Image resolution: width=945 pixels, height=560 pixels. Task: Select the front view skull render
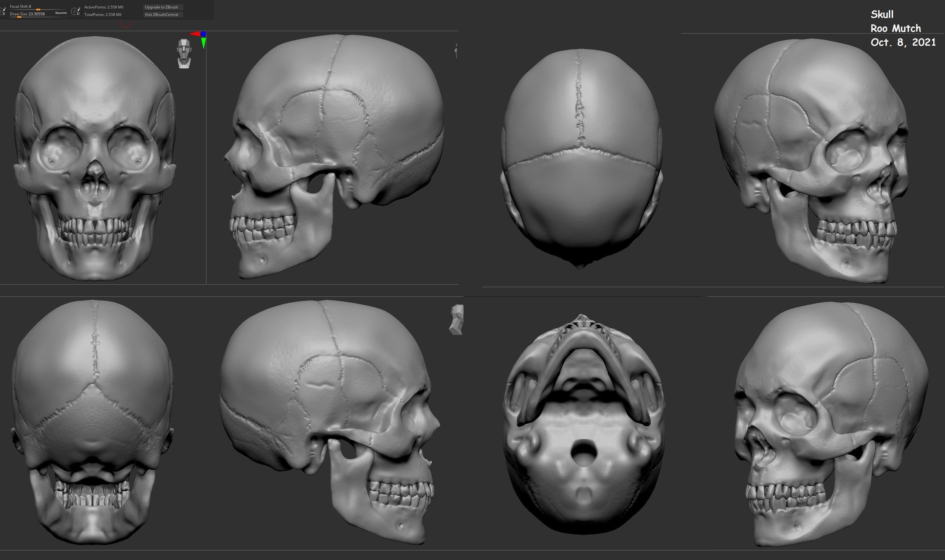(x=94, y=159)
